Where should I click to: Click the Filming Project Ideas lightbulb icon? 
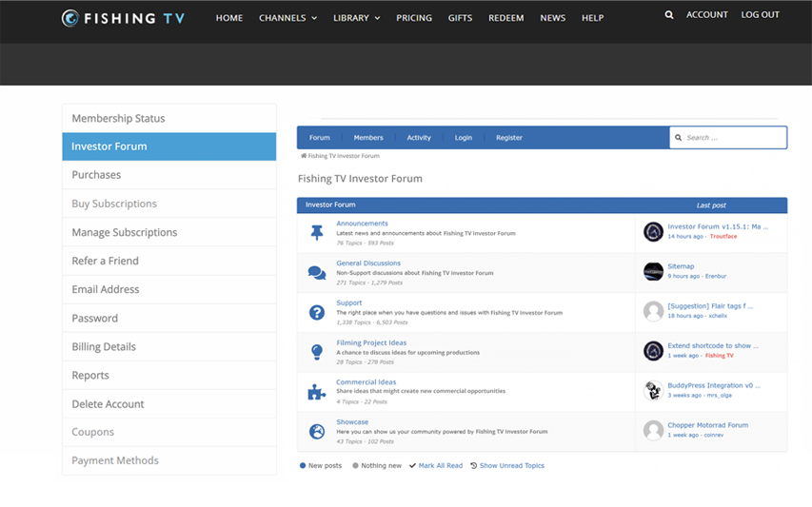(x=316, y=352)
